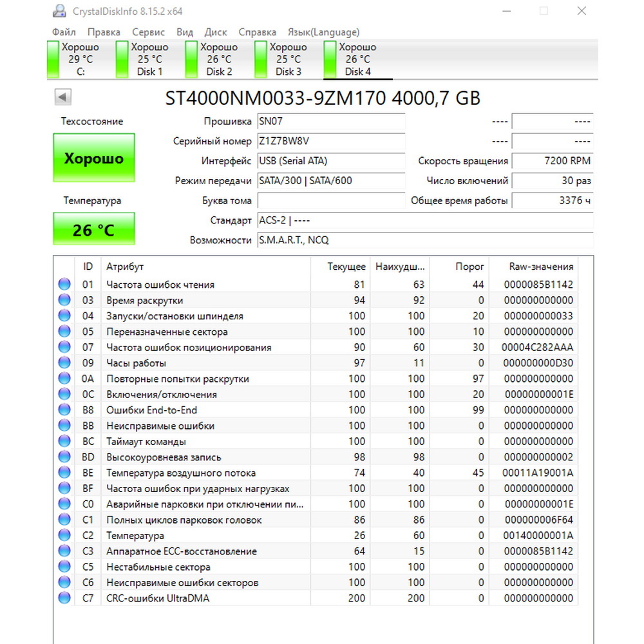The image size is (644, 644).
Task: Click status orb for attribute C7 CRC errors
Action: click(x=64, y=598)
